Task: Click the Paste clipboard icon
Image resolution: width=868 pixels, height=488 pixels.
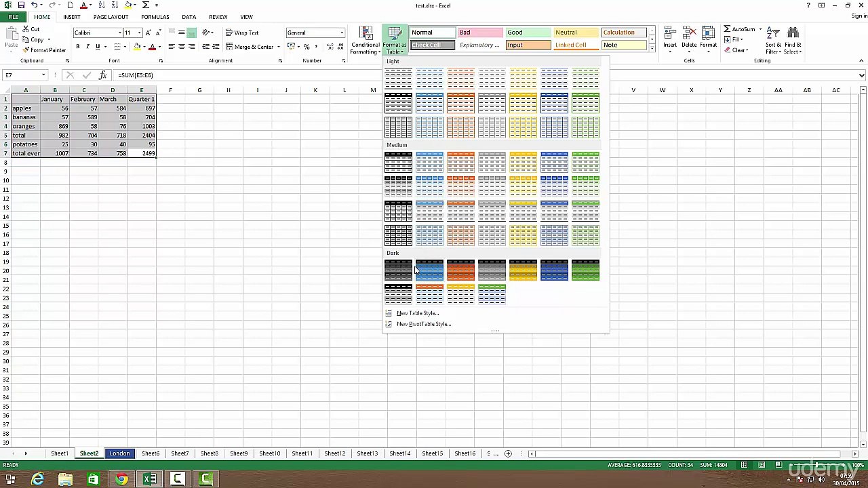Action: point(11,34)
